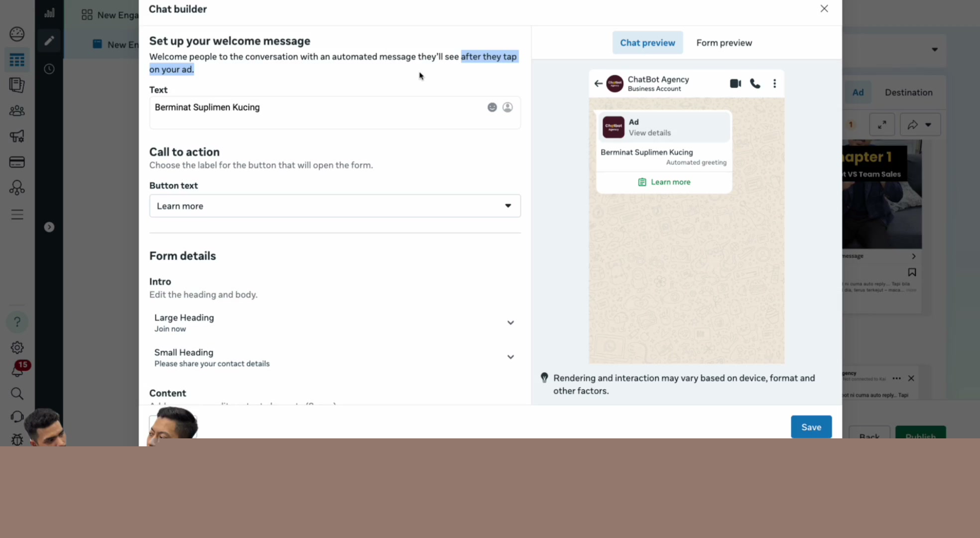Click the back arrow in chat preview
The width and height of the screenshot is (980, 538).
(598, 83)
